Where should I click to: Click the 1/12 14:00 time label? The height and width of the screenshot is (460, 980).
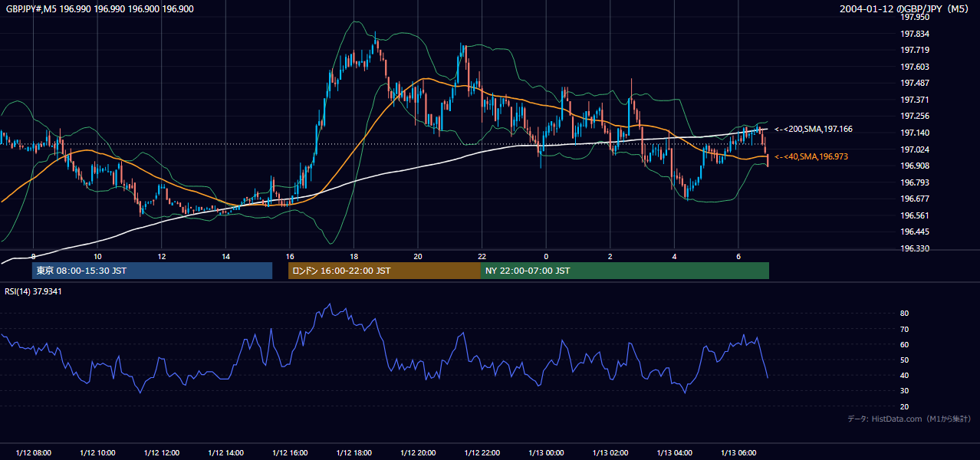[x=225, y=452]
